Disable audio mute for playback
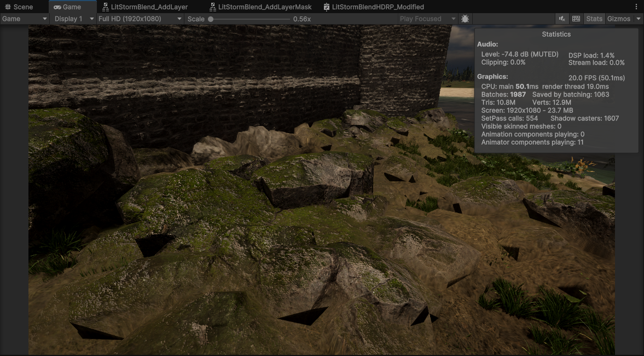644x356 pixels. (x=562, y=18)
